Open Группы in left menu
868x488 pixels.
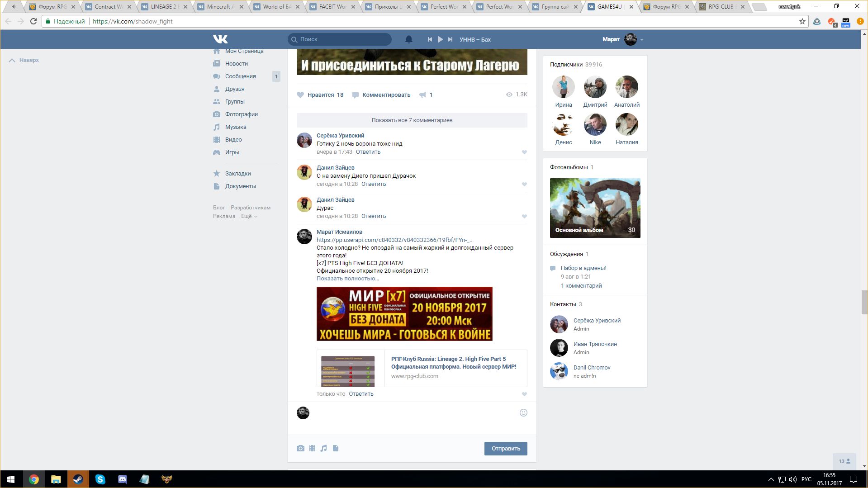tap(235, 102)
